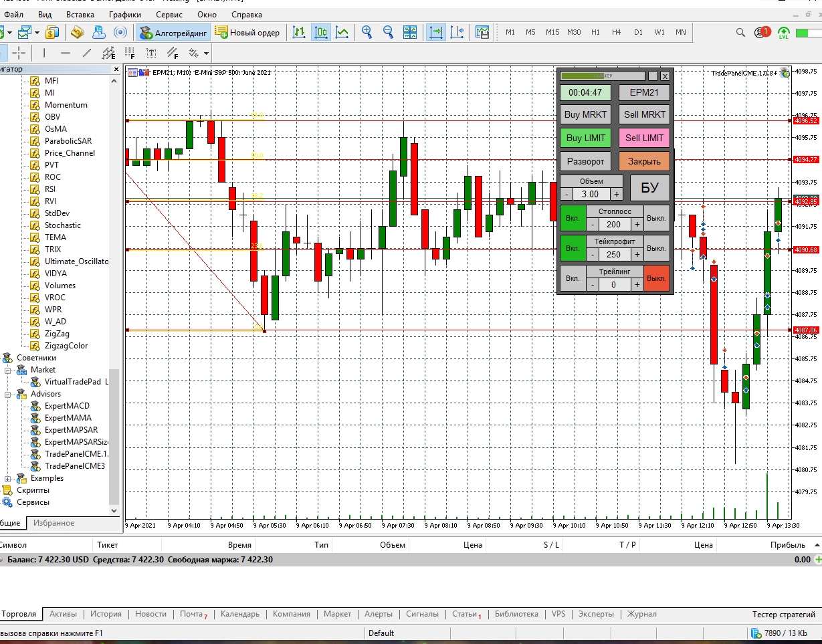Collapse the Market folder in navigator
The height and width of the screenshot is (644, 822).
click(8, 370)
